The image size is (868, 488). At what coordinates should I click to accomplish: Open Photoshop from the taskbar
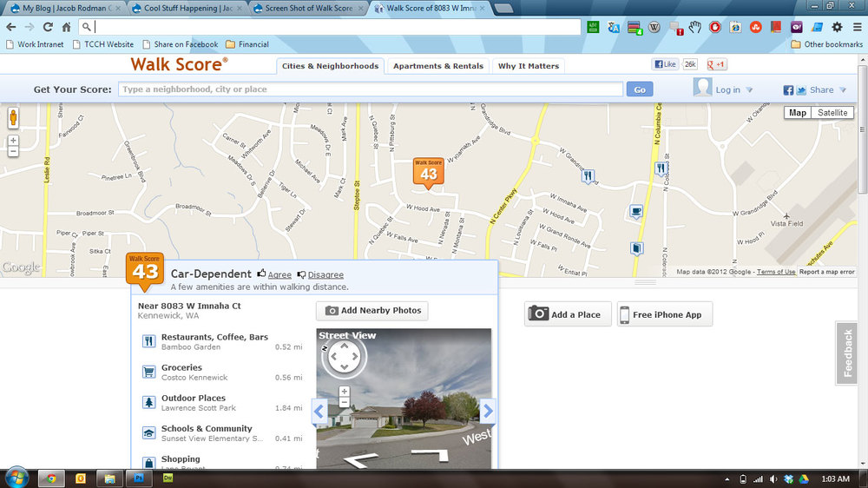coord(138,478)
